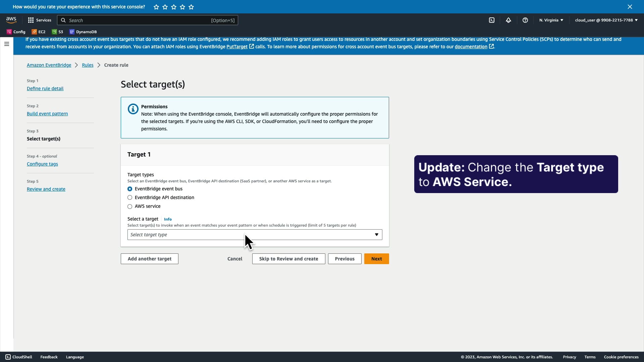Expand the N. Virginia region selector
The width and height of the screenshot is (644, 362).
click(x=551, y=20)
